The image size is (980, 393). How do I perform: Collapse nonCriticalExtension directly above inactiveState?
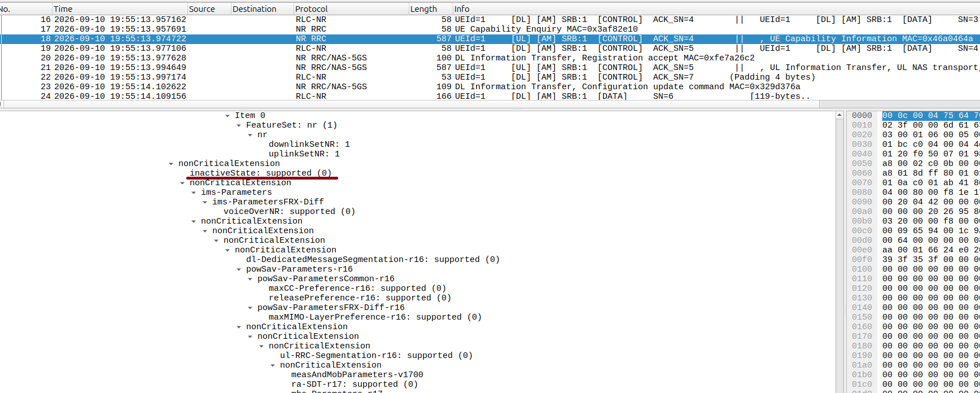point(171,164)
